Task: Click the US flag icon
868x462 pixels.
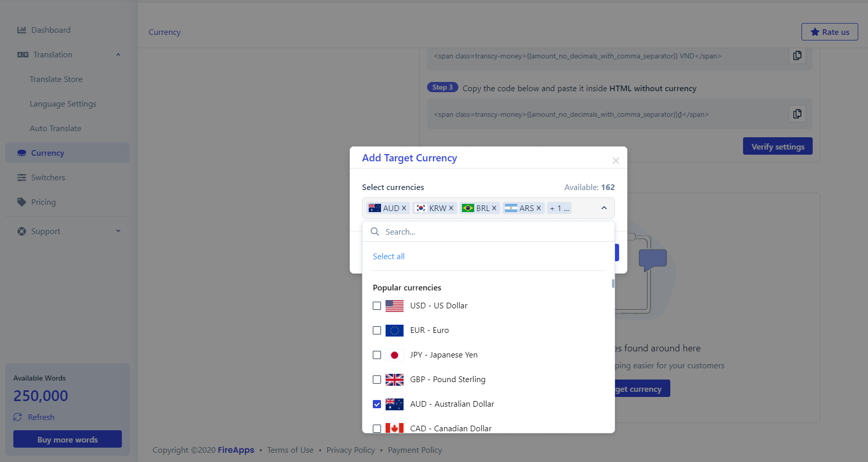Action: 394,306
